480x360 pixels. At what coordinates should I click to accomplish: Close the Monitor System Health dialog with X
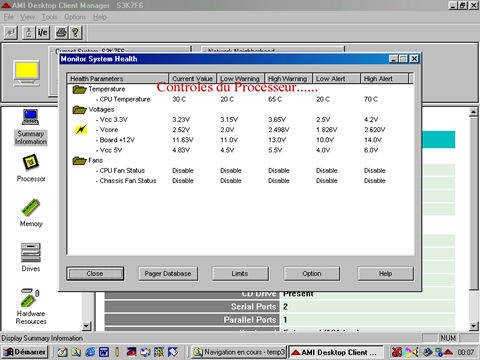[414, 59]
